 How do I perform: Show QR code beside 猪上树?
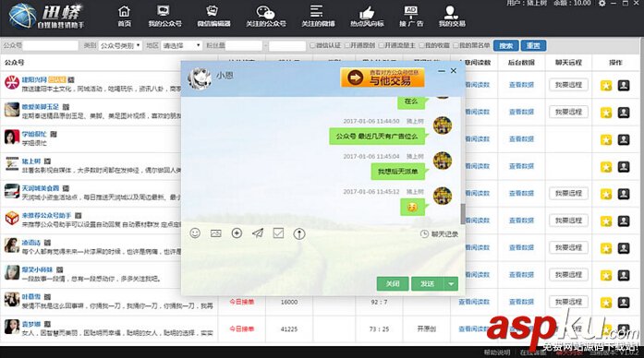47,161
